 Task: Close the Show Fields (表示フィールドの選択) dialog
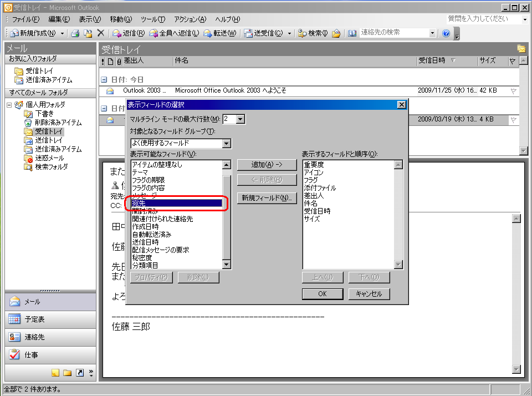[x=401, y=105]
